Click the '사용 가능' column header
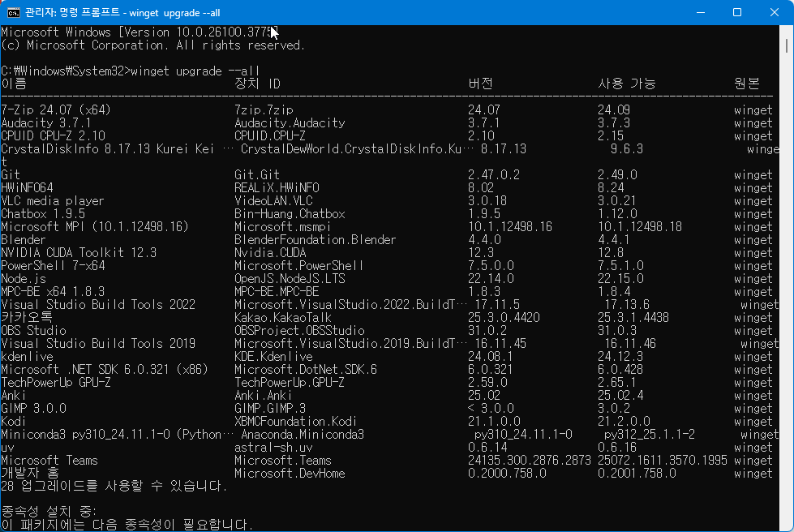The width and height of the screenshot is (794, 532). pos(626,84)
